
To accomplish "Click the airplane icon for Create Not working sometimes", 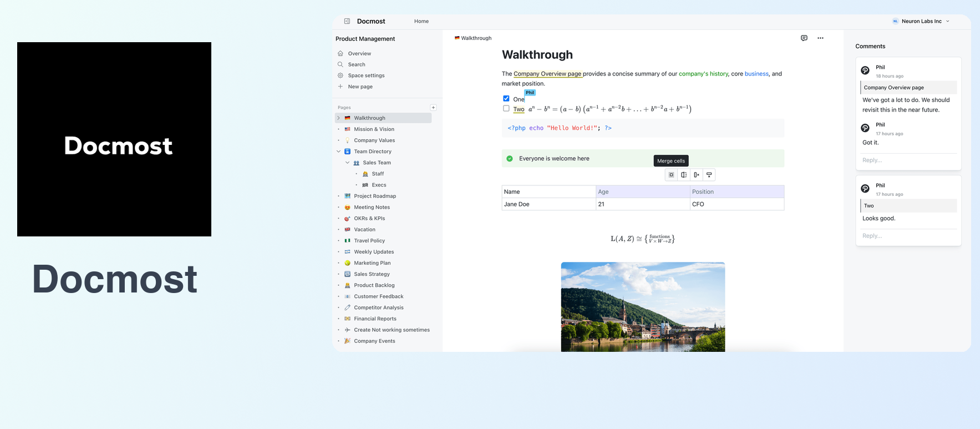I will pyautogui.click(x=348, y=330).
